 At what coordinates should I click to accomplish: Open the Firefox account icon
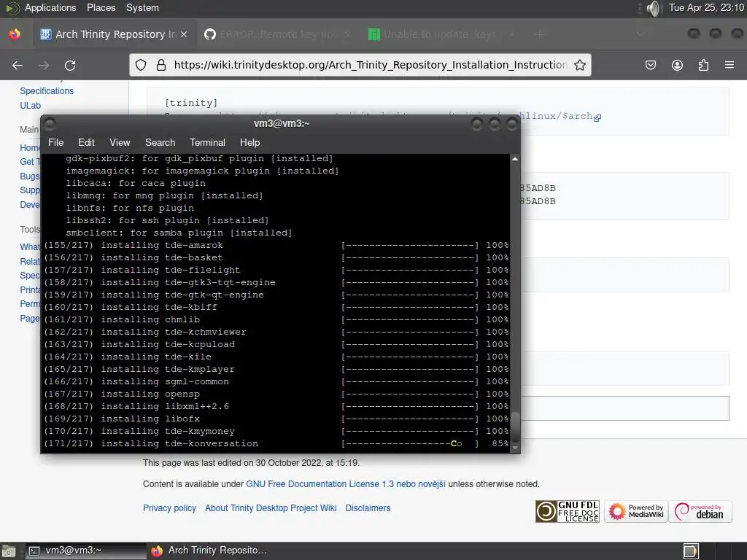point(677,65)
